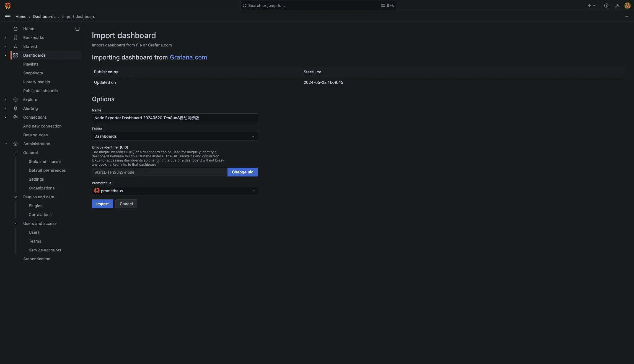This screenshot has height=364, width=634.
Task: Open the Prometheus data source dropdown
Action: (x=175, y=191)
